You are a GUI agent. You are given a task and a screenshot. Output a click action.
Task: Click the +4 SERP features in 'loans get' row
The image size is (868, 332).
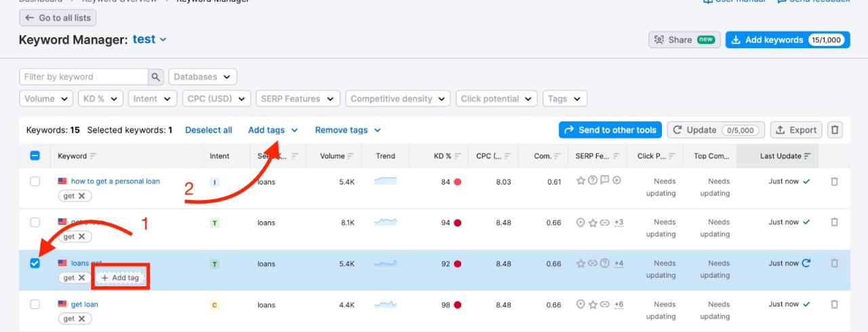(x=618, y=263)
